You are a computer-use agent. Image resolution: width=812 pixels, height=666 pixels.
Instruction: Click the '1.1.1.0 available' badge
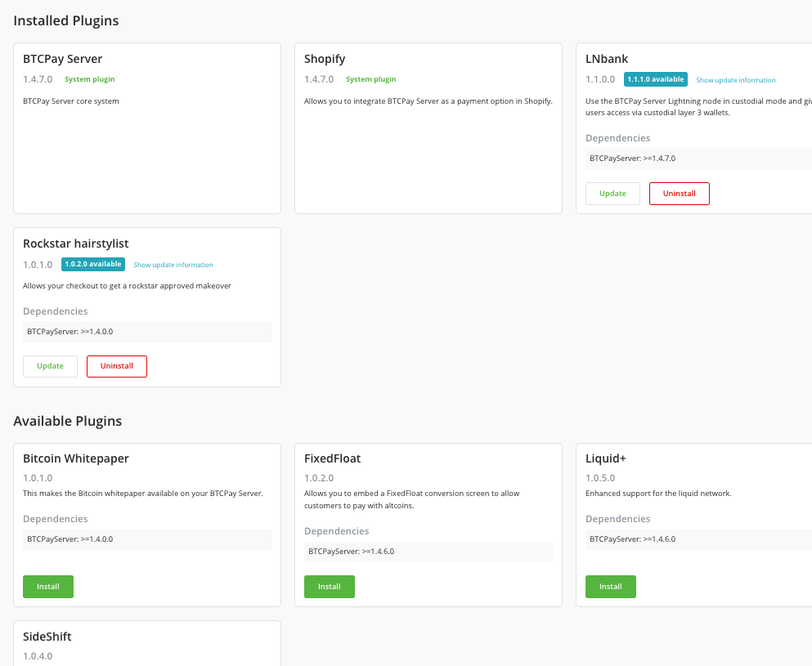click(656, 79)
